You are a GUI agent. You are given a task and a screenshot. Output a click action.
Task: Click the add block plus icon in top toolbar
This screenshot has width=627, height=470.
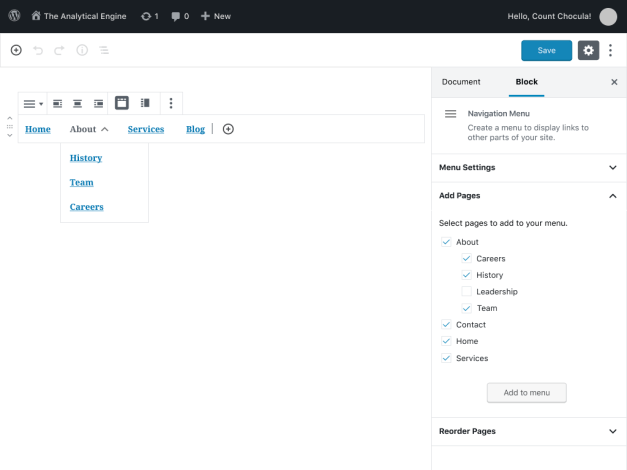[16, 50]
